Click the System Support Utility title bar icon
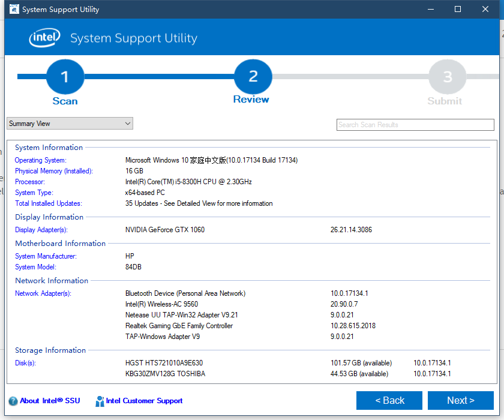Image resolution: width=504 pixels, height=420 pixels. tap(14, 10)
